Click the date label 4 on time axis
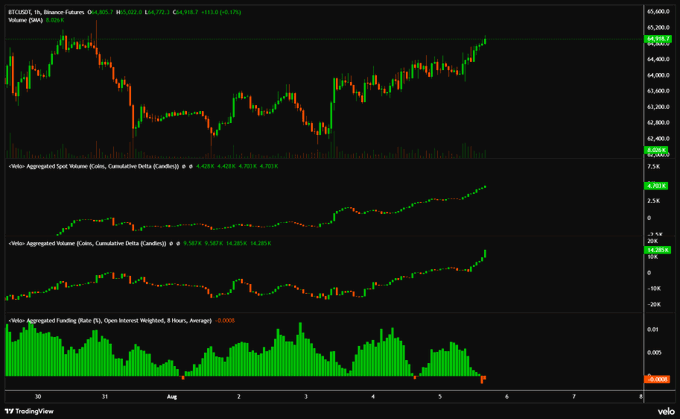Image resolution: width=680 pixels, height=419 pixels. click(373, 396)
